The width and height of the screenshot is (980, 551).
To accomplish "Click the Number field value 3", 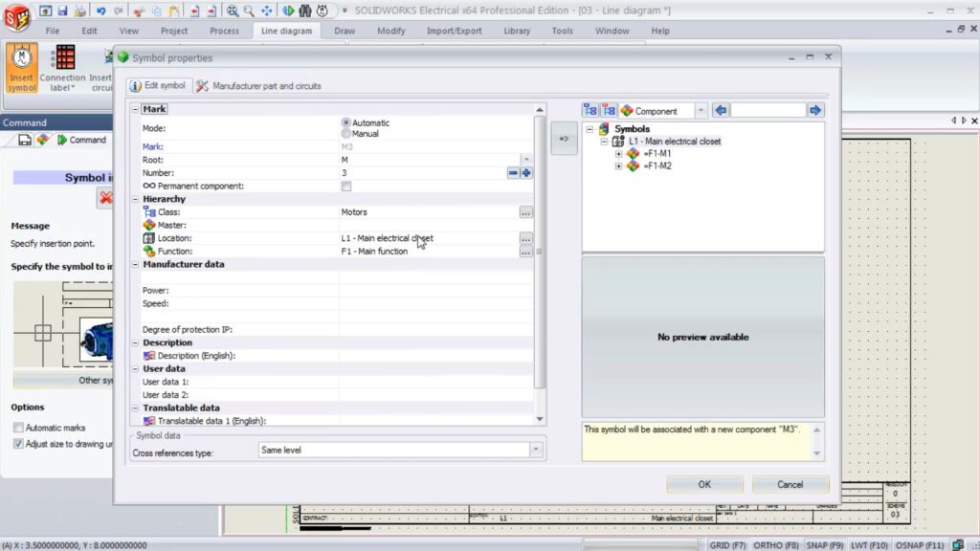I will tap(422, 173).
